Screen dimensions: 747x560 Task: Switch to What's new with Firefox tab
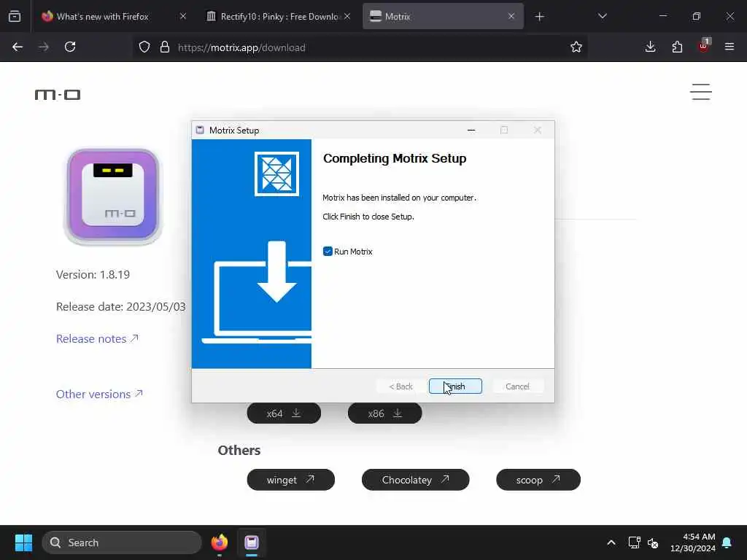[102, 17]
